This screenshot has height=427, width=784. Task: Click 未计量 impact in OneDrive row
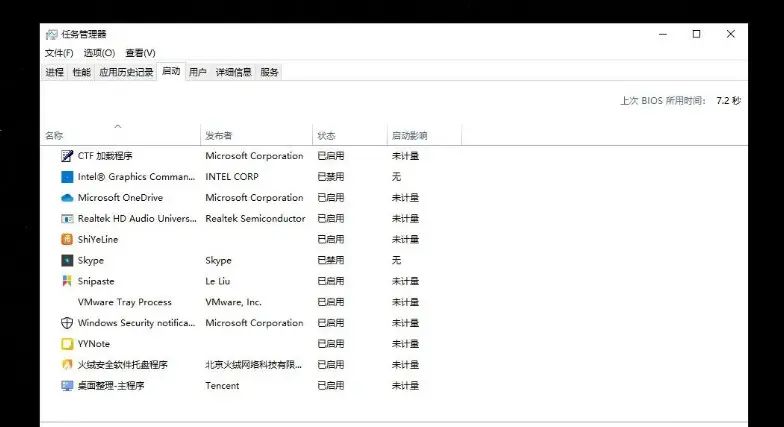pyautogui.click(x=405, y=198)
